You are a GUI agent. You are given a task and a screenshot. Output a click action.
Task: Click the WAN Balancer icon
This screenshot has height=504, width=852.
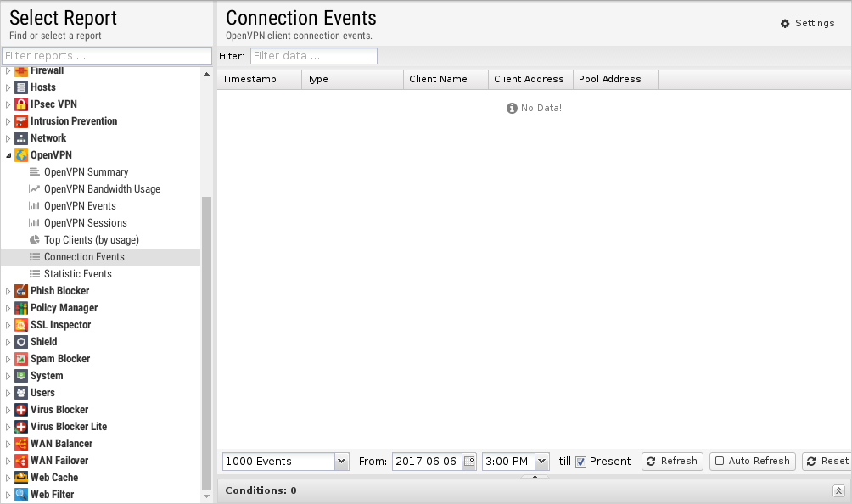click(20, 444)
